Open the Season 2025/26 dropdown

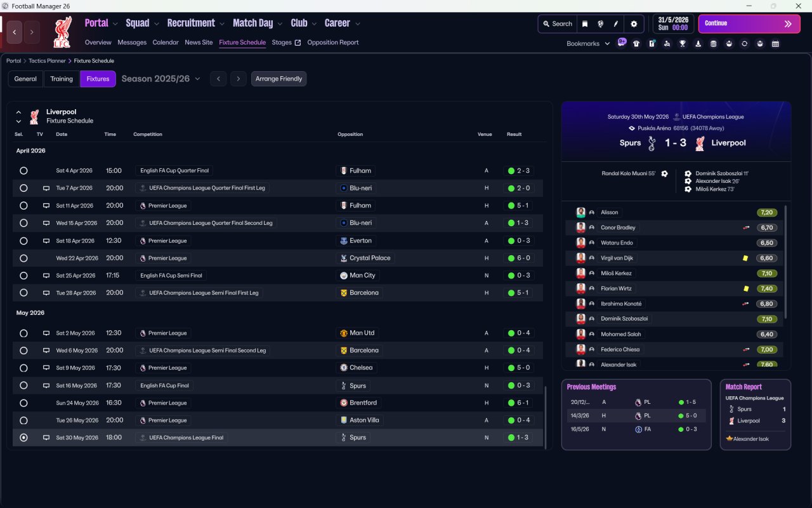161,79
